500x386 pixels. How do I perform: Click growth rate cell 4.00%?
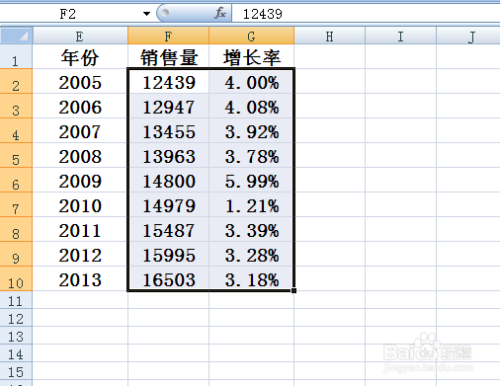point(252,81)
